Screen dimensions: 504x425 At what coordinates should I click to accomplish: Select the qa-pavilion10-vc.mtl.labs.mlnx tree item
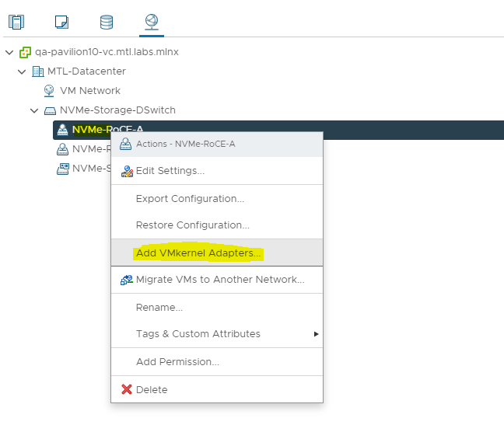click(107, 52)
